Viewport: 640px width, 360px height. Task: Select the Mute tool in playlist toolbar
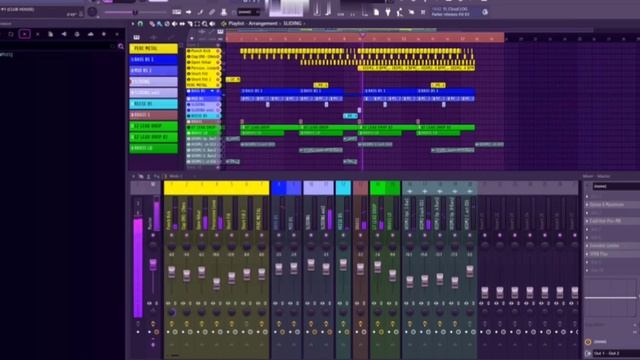(x=175, y=24)
